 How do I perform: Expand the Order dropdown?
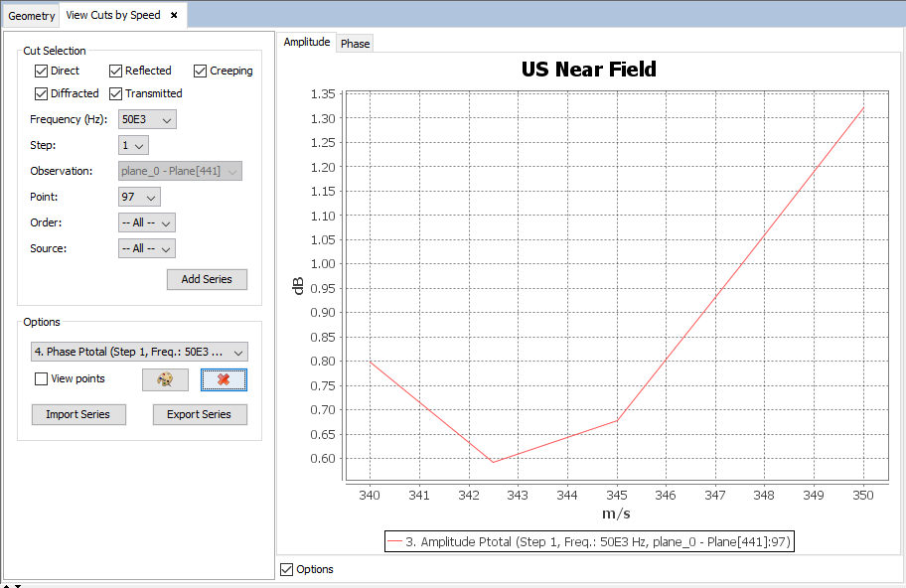147,222
